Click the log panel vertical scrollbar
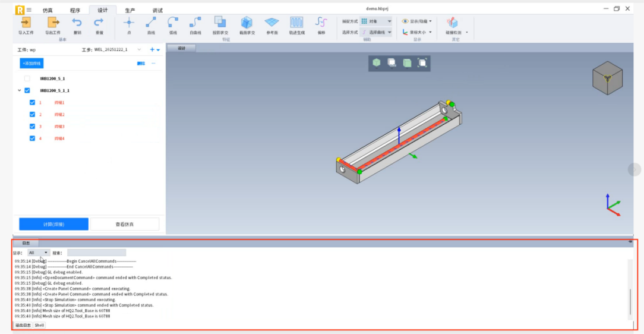Viewport: 644px width, 334px height. [x=630, y=301]
